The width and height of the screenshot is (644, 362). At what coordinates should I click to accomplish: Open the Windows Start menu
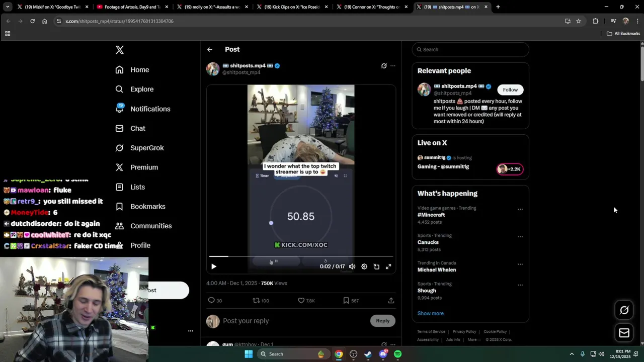[249, 354]
